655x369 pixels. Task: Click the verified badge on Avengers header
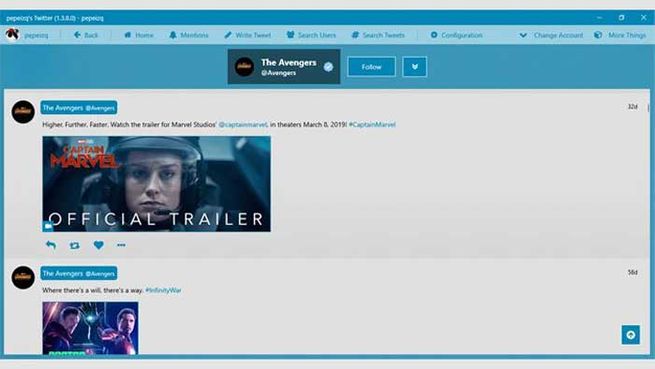[x=328, y=67]
